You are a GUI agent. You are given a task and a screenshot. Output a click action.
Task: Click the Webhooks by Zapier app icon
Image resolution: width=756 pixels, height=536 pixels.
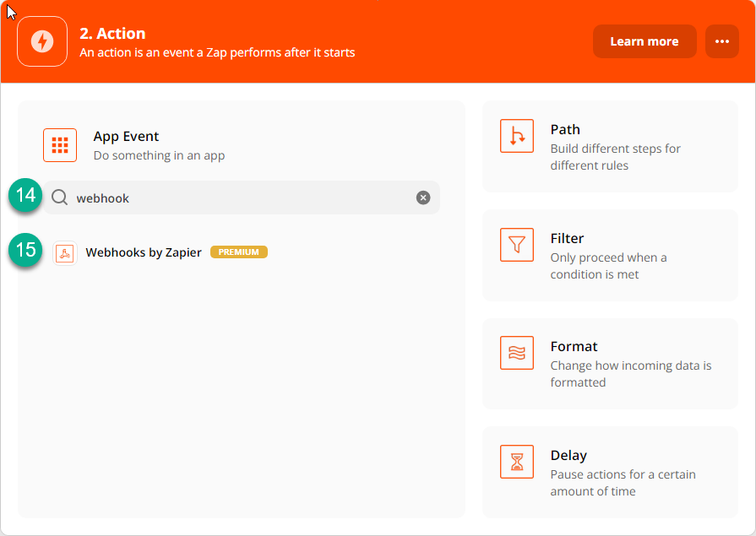(x=64, y=253)
